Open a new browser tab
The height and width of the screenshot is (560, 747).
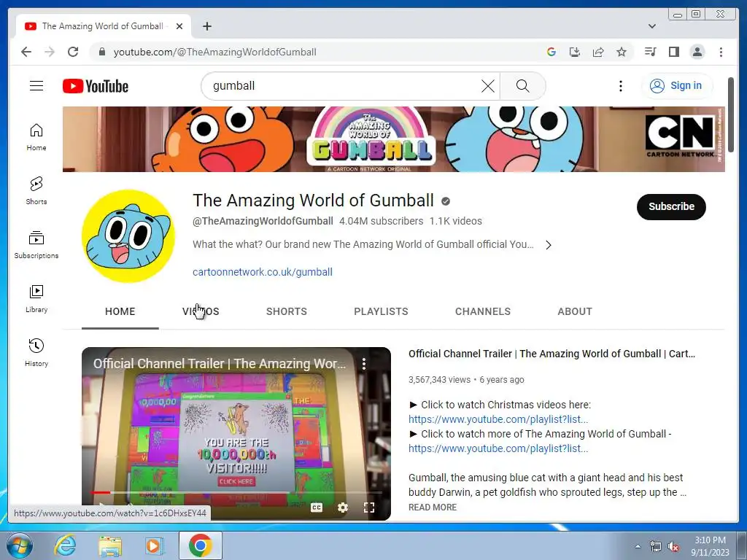[206, 26]
